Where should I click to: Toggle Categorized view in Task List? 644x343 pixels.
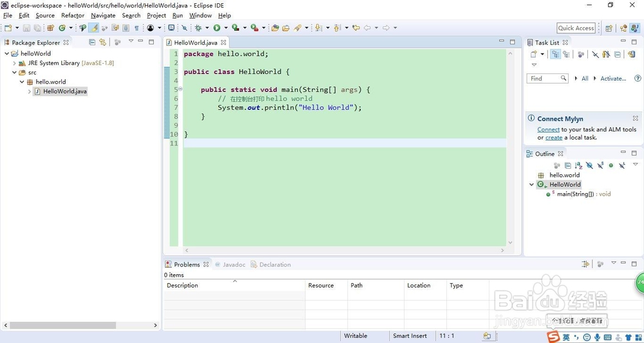(x=556, y=54)
